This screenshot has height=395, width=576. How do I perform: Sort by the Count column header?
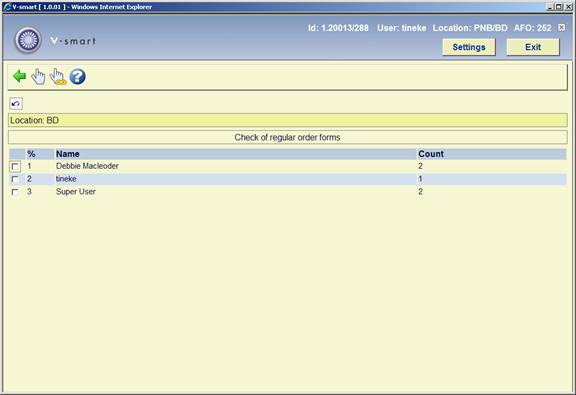coord(431,154)
